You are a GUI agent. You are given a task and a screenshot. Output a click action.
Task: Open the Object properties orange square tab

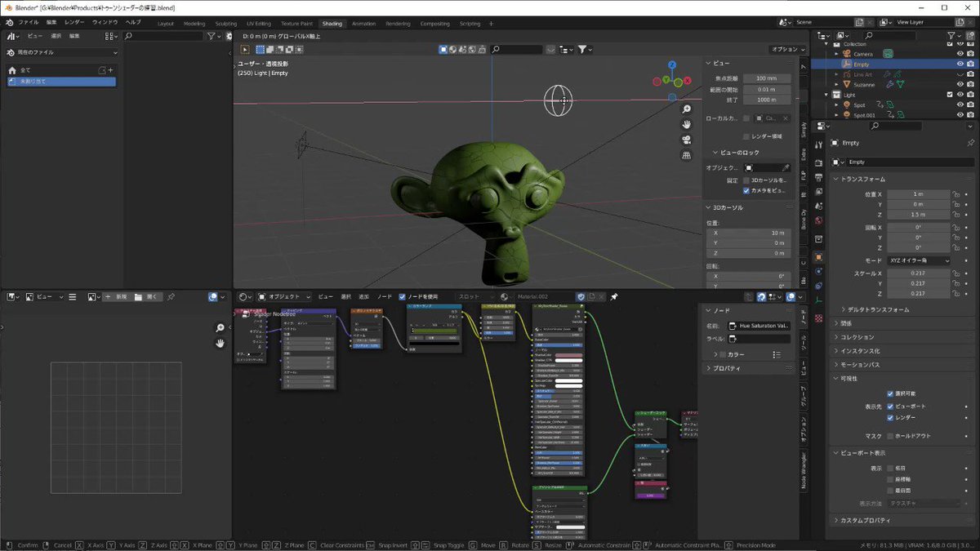[x=819, y=256]
